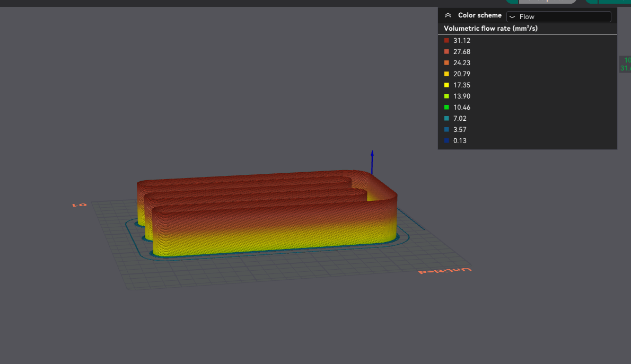Click the 13.90 lime color swatch
Viewport: 631px width, 364px height.
pyautogui.click(x=446, y=96)
